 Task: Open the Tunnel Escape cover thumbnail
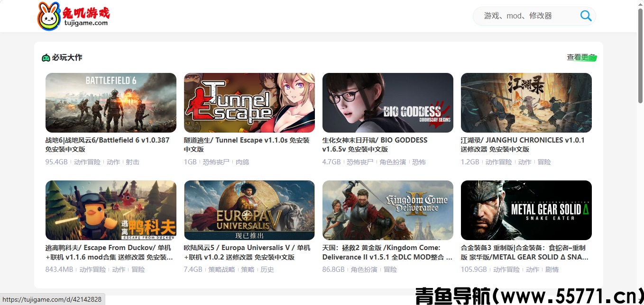249,103
